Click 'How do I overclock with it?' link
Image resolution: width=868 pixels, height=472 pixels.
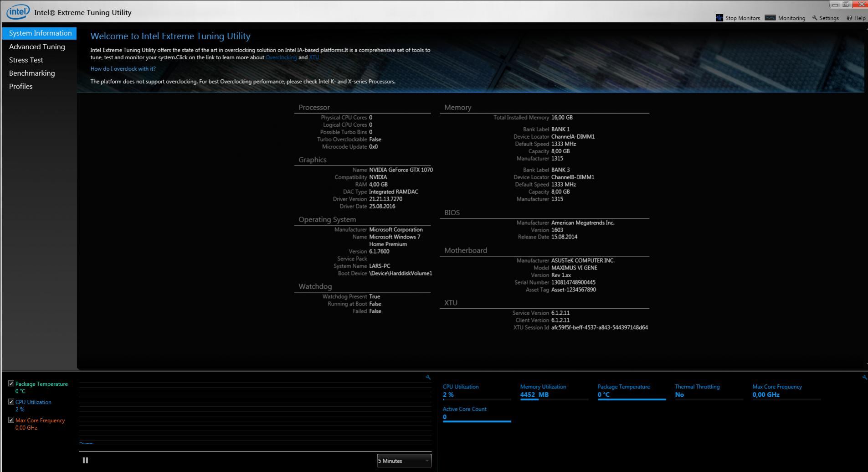click(123, 69)
